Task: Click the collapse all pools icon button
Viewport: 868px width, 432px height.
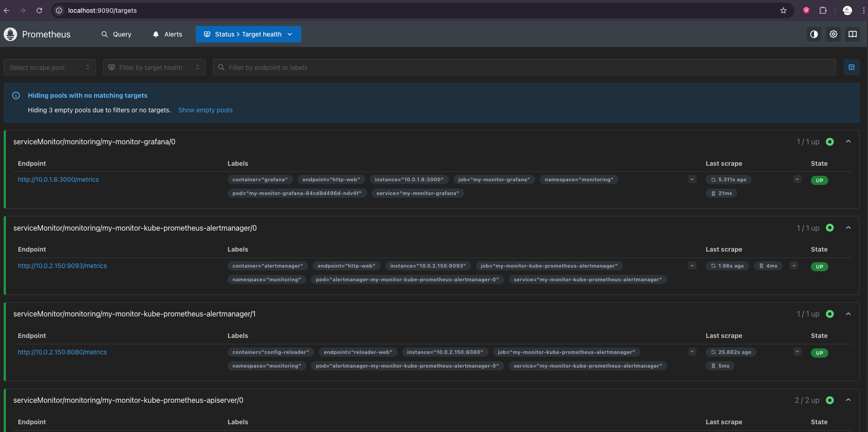Action: [851, 67]
